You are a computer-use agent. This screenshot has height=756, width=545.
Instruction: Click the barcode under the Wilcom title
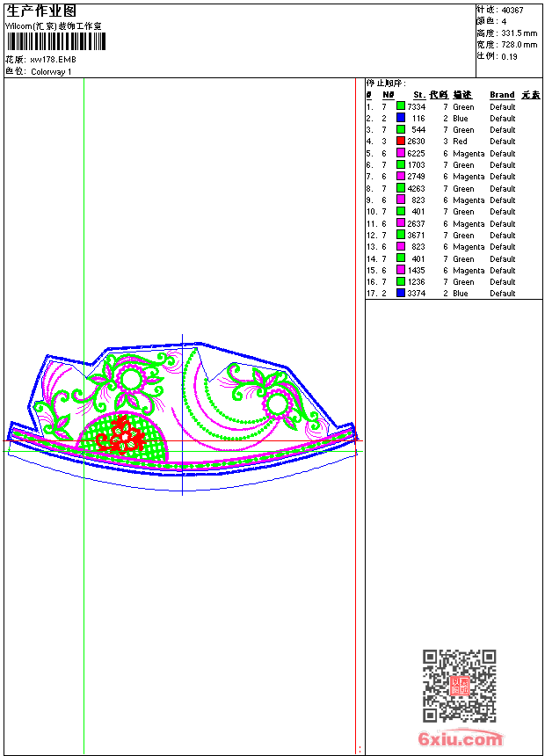(x=56, y=41)
